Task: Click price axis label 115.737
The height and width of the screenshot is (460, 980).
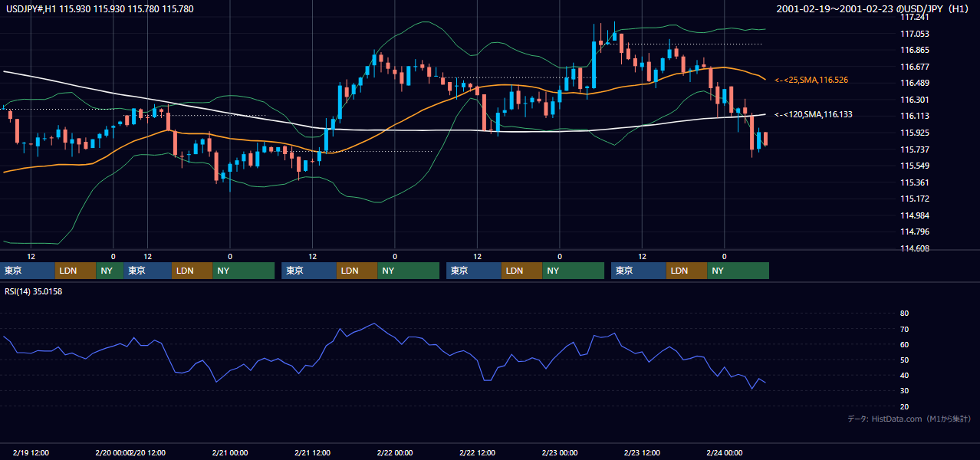Action: tap(914, 149)
